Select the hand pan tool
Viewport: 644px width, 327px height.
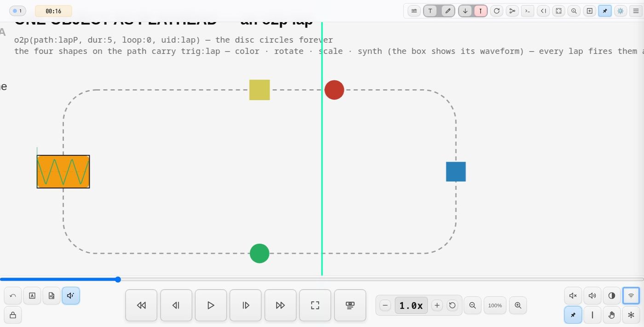pyautogui.click(x=612, y=315)
